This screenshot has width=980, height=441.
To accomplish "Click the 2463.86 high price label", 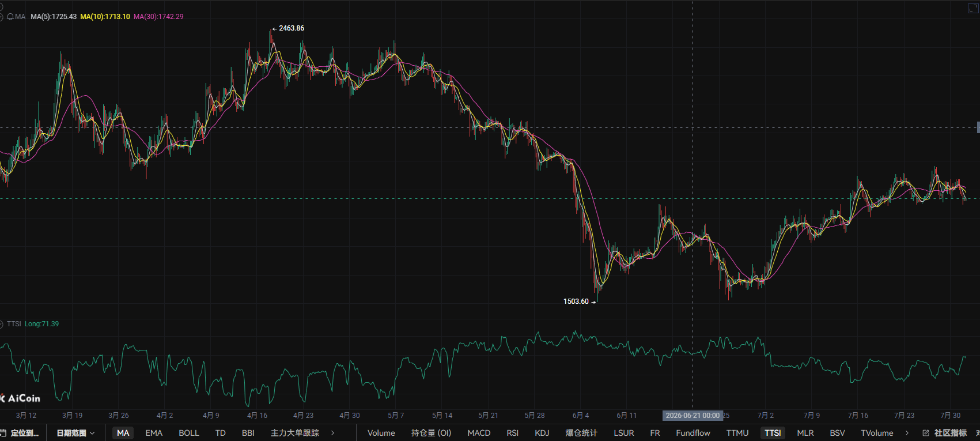I will 292,28.
